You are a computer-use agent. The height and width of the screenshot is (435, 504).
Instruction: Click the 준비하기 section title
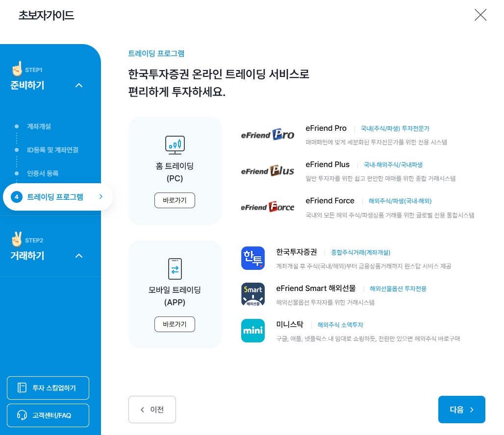tap(27, 85)
